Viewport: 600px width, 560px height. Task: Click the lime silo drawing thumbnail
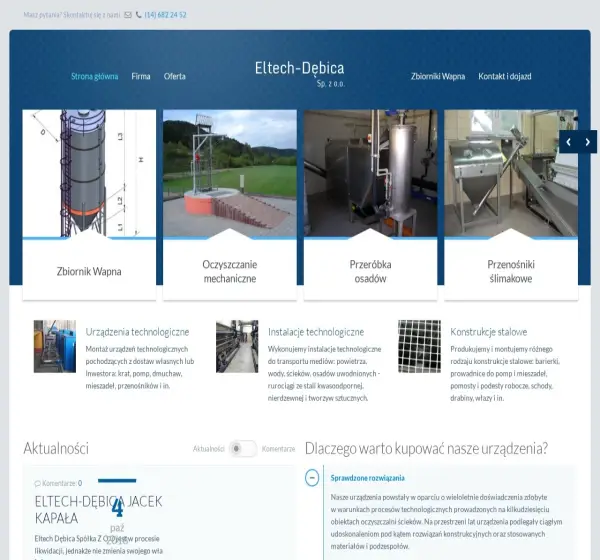89,173
